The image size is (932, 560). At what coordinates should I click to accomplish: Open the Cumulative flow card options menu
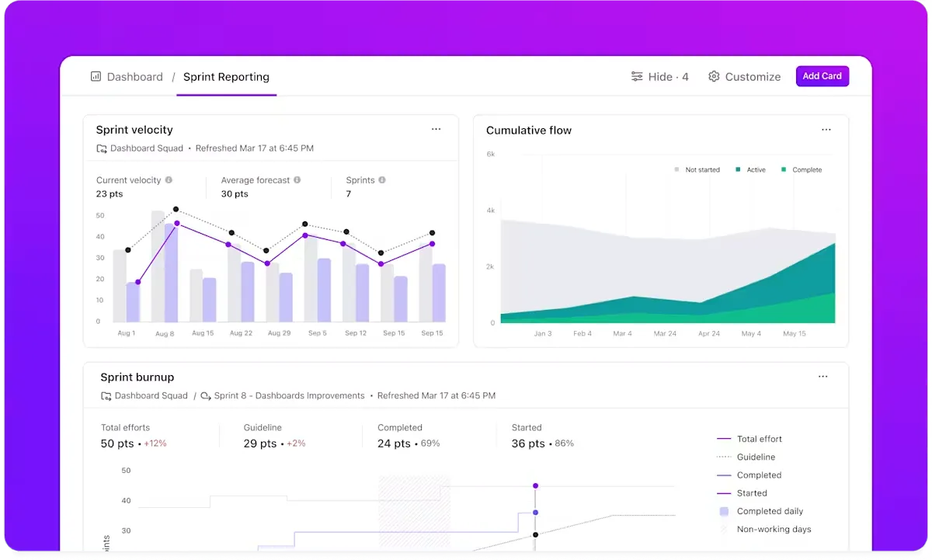coord(826,130)
